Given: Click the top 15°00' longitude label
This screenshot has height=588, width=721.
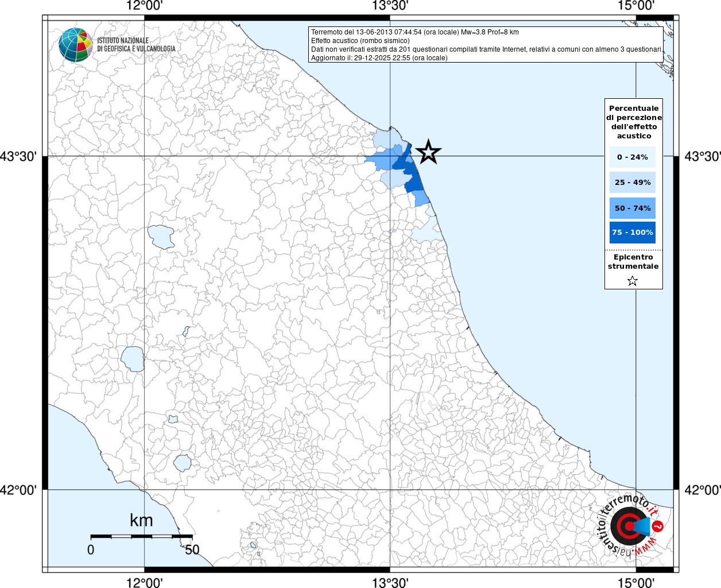Looking at the screenshot, I should [x=636, y=6].
